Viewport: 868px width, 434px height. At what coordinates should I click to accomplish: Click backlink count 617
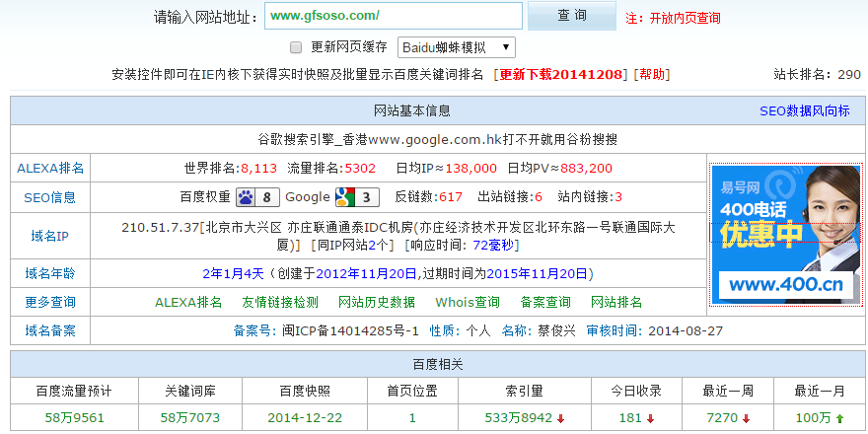pyautogui.click(x=451, y=197)
